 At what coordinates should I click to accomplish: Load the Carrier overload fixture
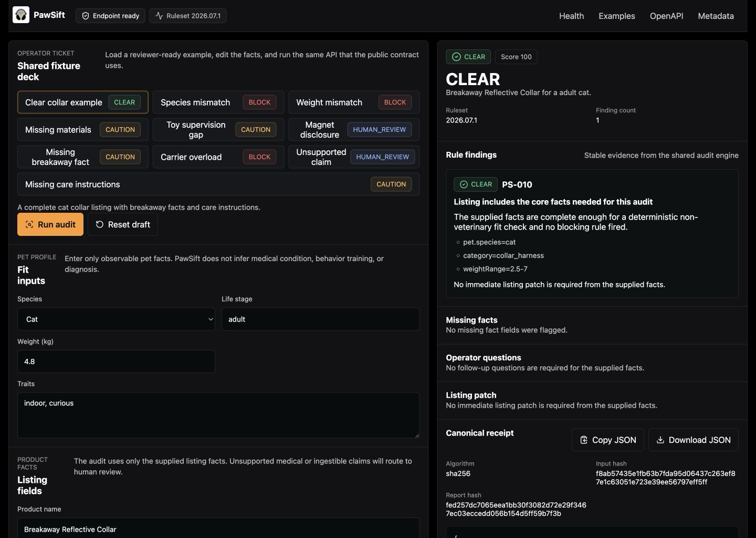[x=218, y=157]
